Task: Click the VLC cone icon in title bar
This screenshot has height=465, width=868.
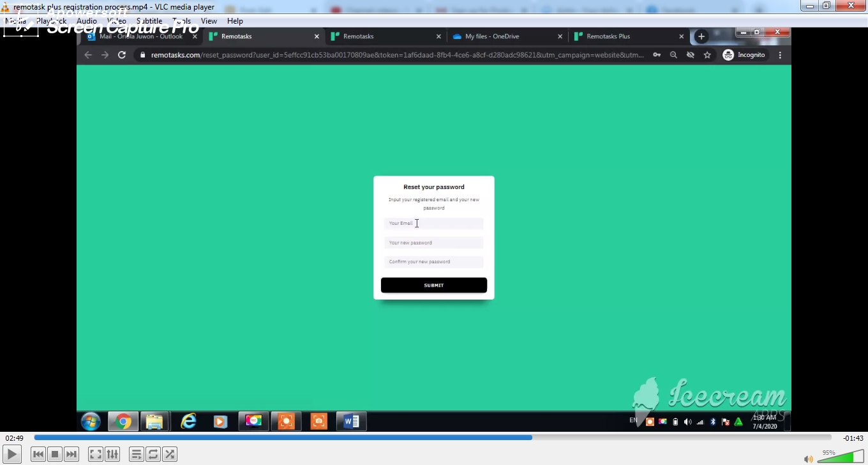Action: pos(6,5)
